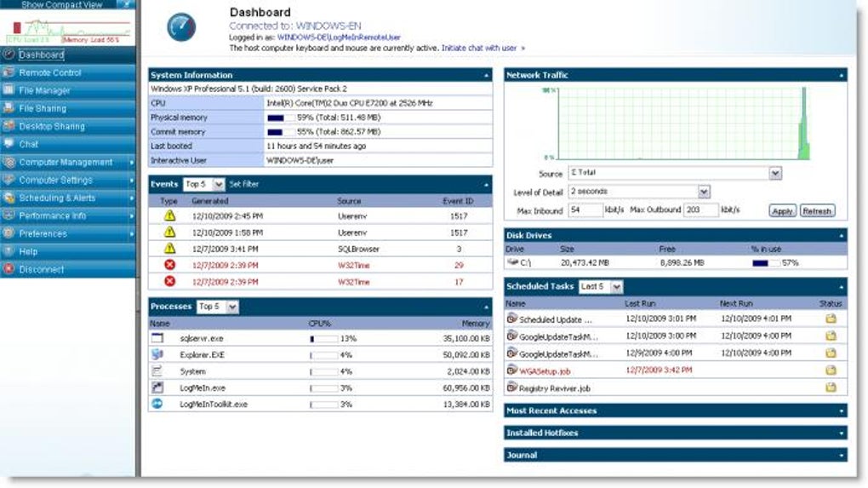
Task: Click the LogMeIn.exe process icon
Action: (x=157, y=388)
